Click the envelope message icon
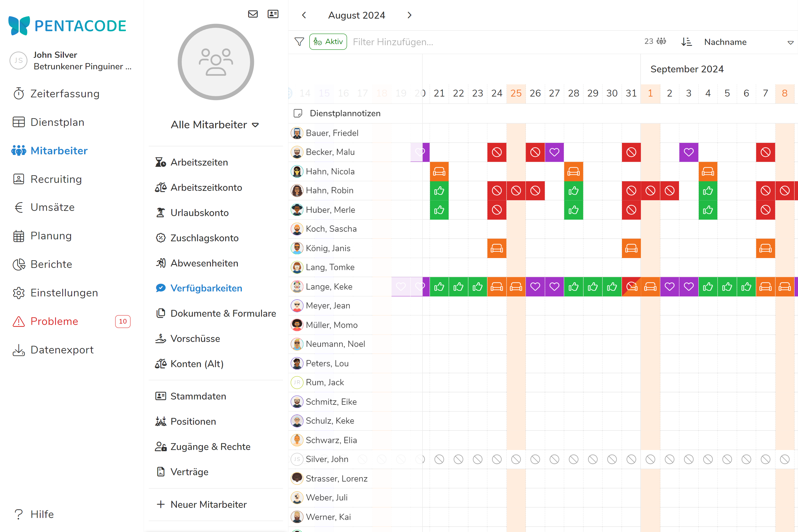 click(x=253, y=14)
